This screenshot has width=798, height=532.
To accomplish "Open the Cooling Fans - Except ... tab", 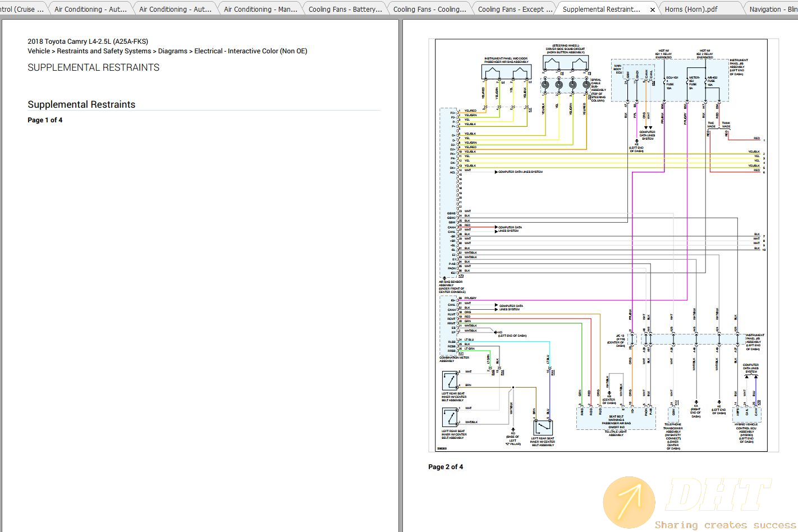I will point(515,9).
